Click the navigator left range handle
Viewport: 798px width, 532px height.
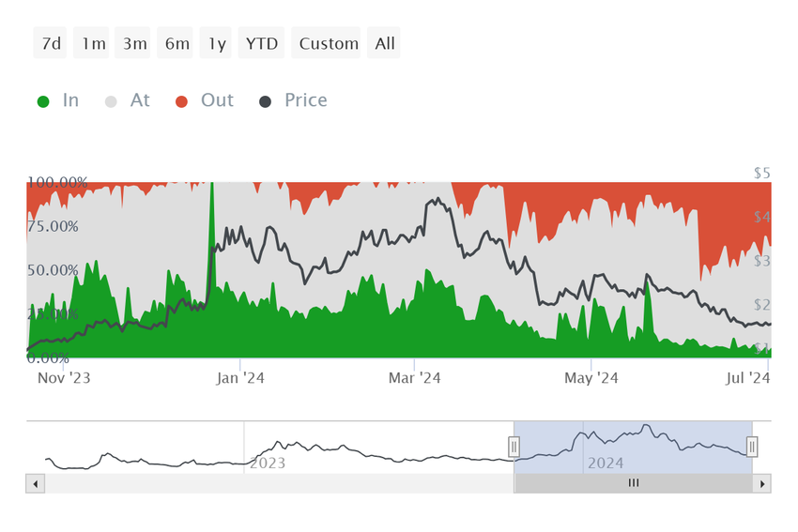(514, 447)
